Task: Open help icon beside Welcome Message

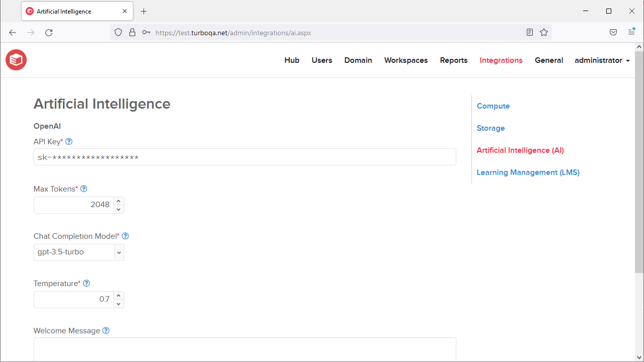Action: click(x=106, y=331)
